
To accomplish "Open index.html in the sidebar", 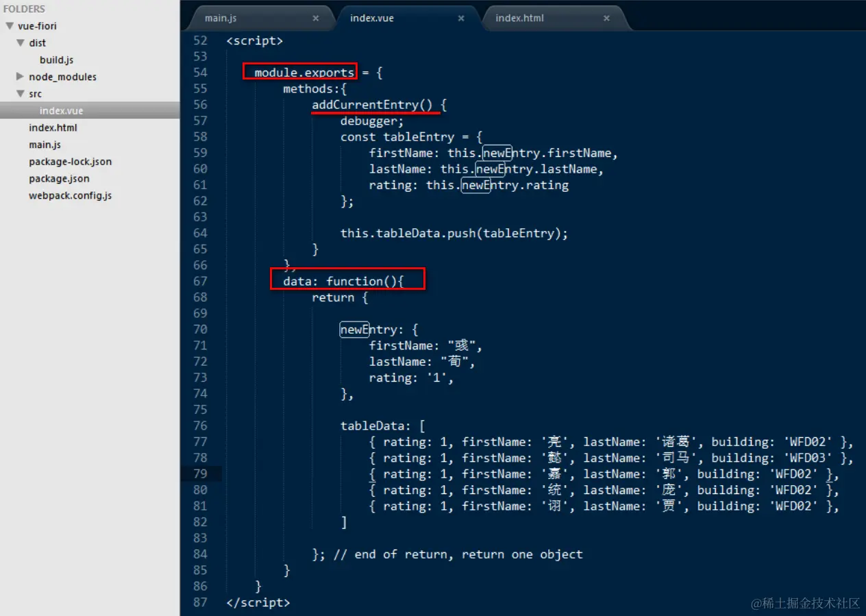I will click(53, 127).
